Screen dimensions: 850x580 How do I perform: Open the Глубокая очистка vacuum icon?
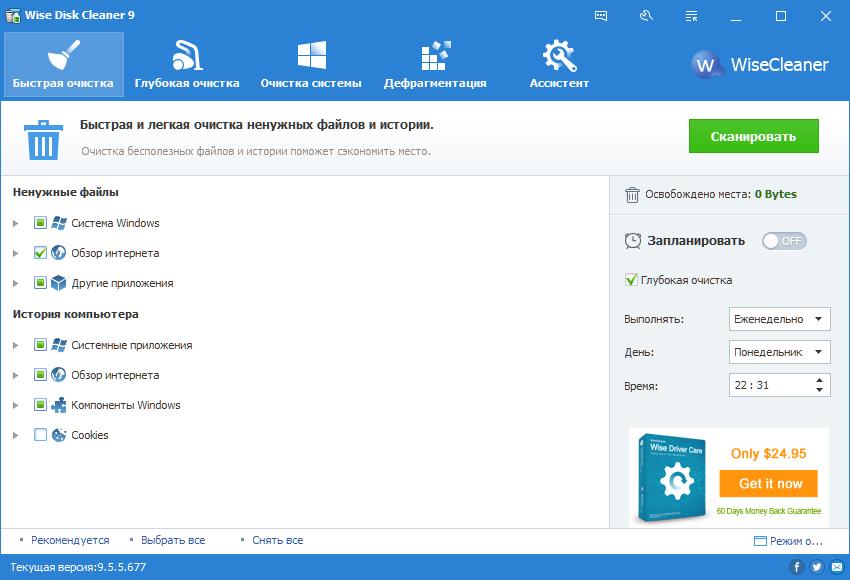187,56
